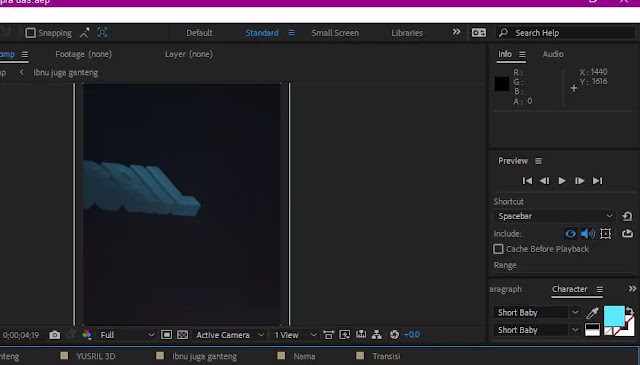Click the +0.0 exposure value

point(411,335)
